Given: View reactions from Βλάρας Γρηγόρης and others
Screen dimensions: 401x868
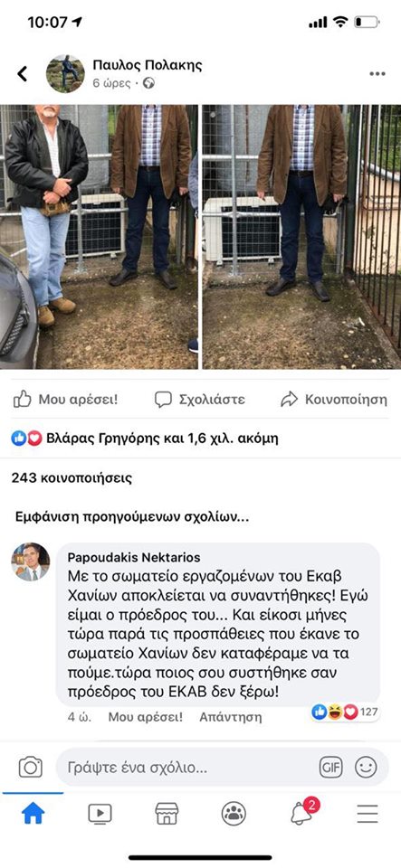Looking at the screenshot, I should (145, 439).
